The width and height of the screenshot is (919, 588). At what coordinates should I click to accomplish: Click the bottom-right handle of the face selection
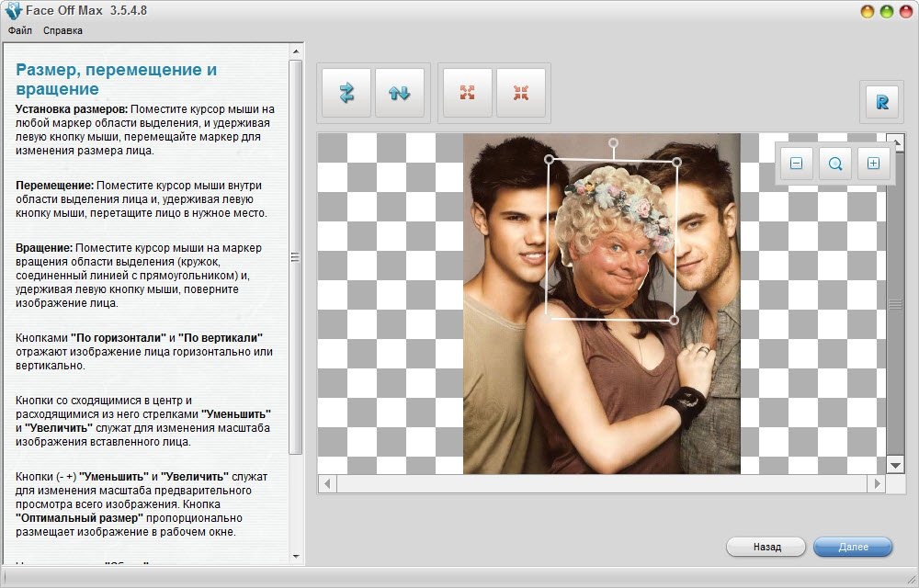pyautogui.click(x=674, y=320)
